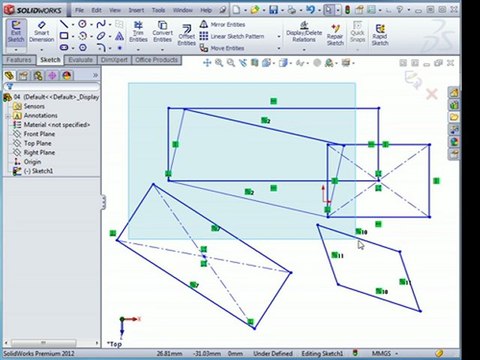Select the Sensors tree item
480x360 pixels.
pos(34,106)
